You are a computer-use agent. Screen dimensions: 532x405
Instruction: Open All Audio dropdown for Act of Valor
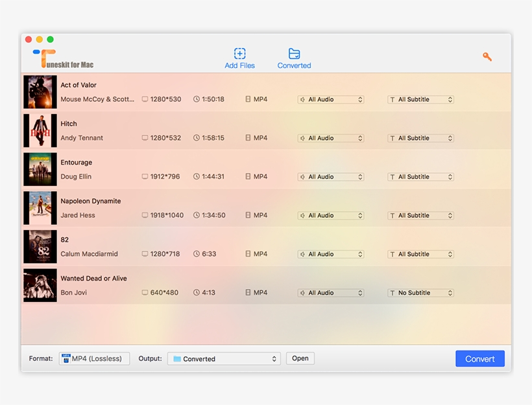click(331, 100)
